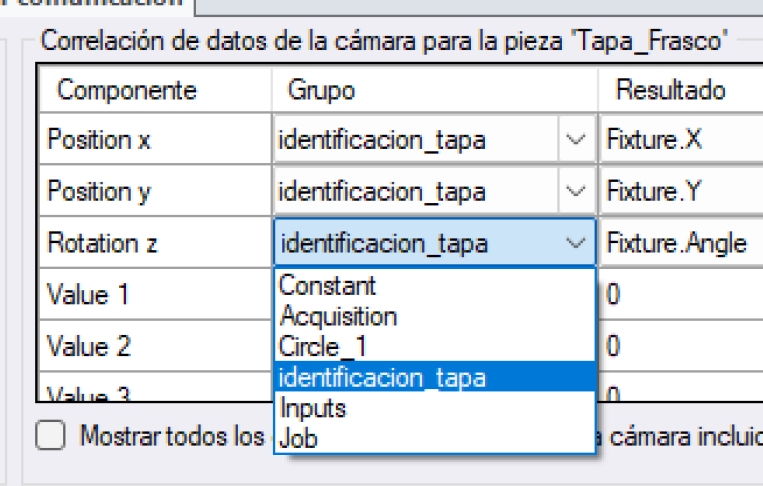Click the Componente column header
The width and height of the screenshot is (763, 486).
click(126, 90)
